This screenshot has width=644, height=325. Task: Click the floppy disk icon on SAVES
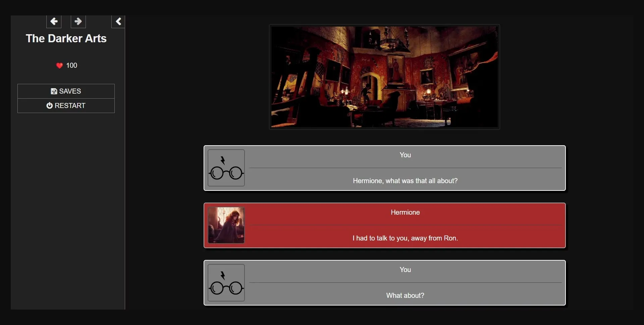(x=54, y=91)
